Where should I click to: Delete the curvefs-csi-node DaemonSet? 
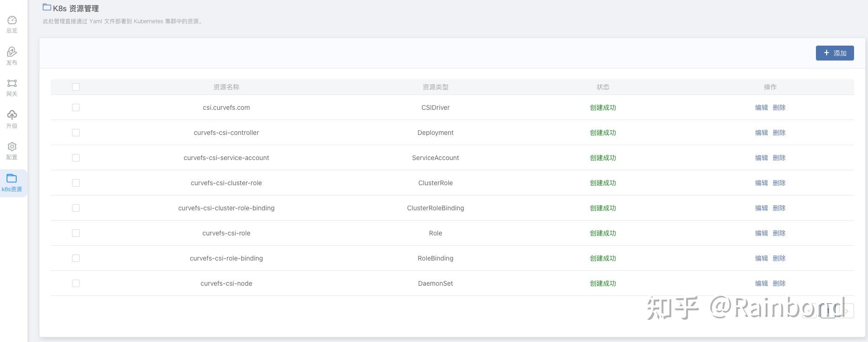779,283
